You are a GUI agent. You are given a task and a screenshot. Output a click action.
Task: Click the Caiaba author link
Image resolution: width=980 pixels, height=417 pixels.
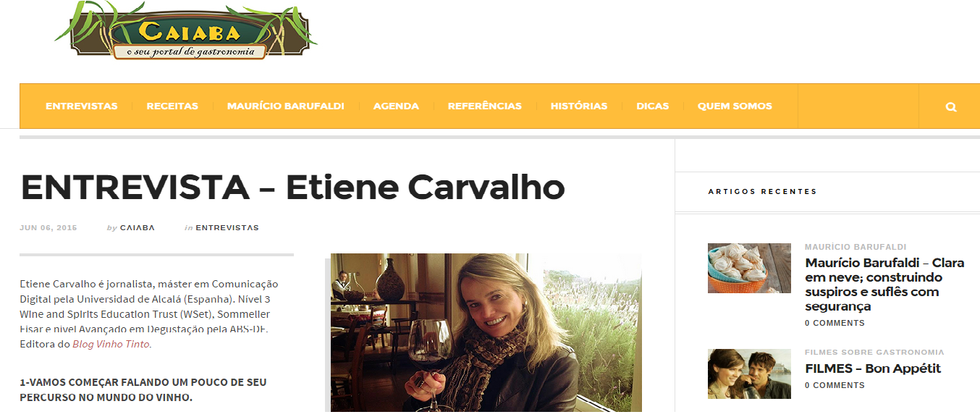click(137, 227)
